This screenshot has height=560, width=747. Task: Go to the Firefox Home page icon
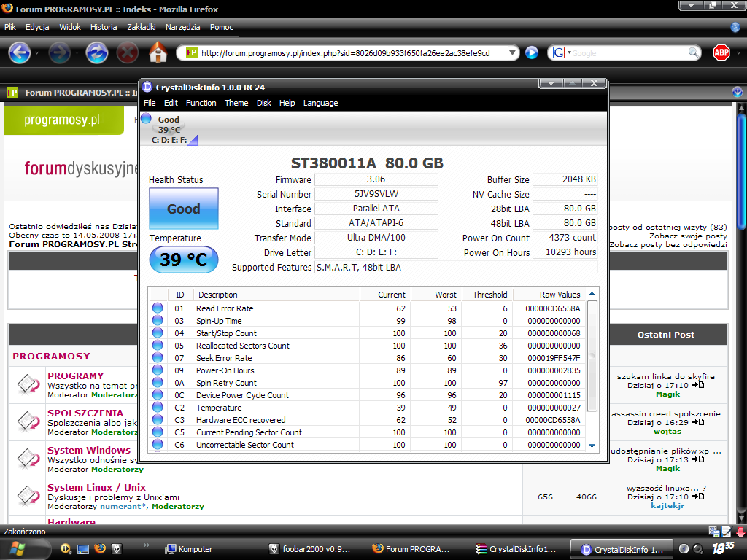(x=158, y=52)
